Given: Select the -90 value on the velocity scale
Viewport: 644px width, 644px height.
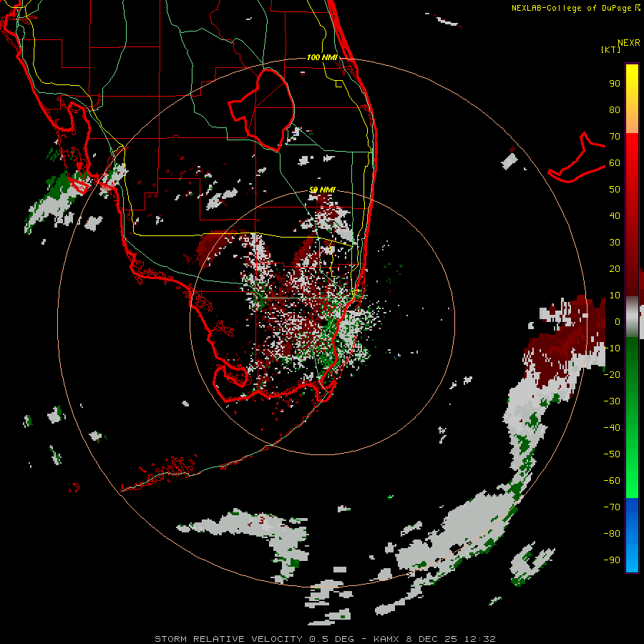Looking at the screenshot, I should pos(612,560).
